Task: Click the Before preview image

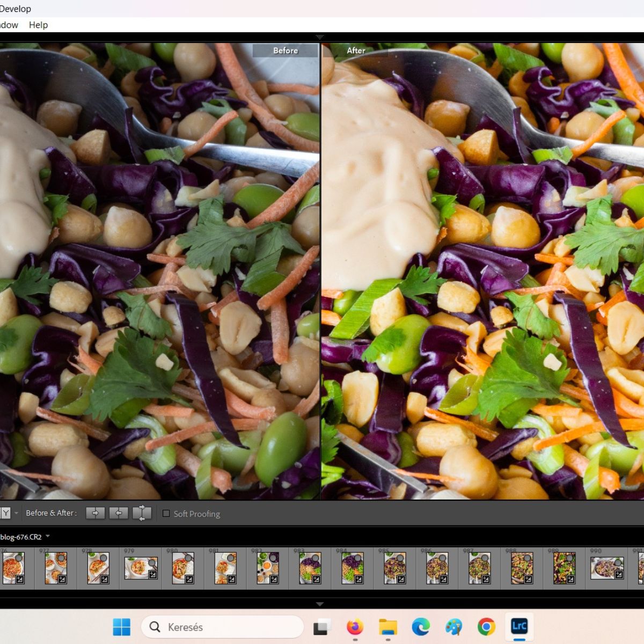Action: click(160, 271)
